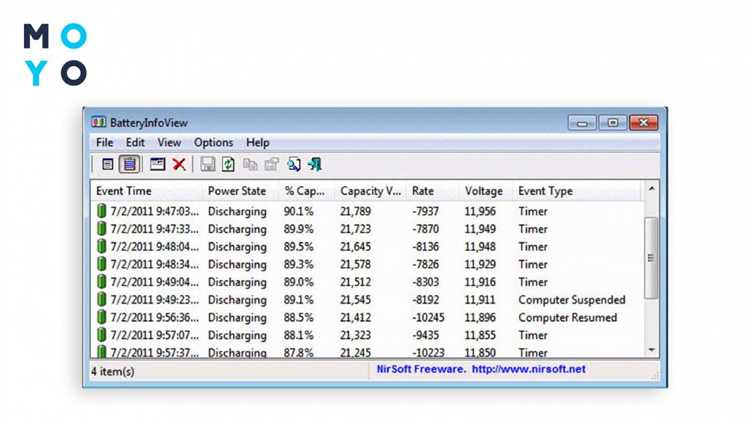
Task: Select the Show Battery Log toolbar icon
Action: point(130,164)
